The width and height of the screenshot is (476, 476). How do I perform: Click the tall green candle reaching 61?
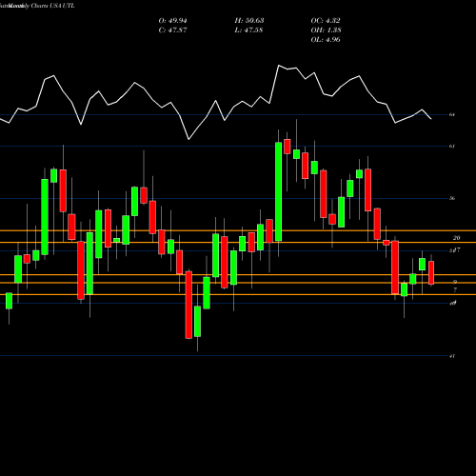pos(278,191)
